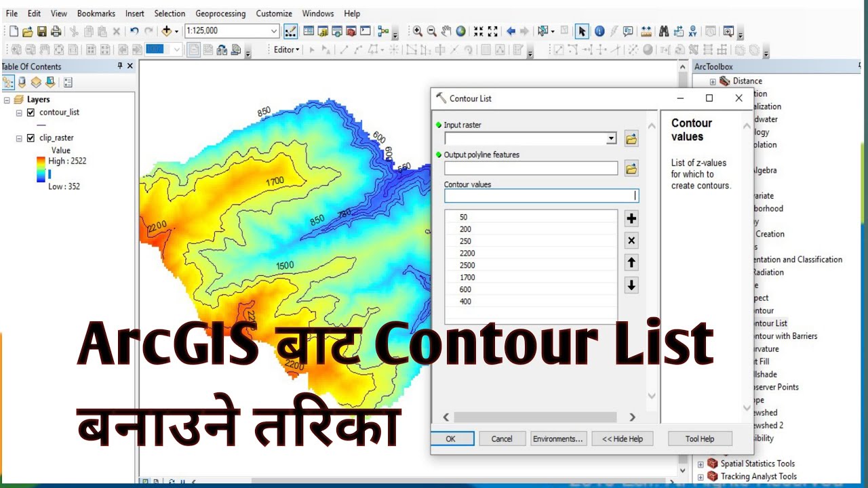The height and width of the screenshot is (488, 868).
Task: Click the Add Data toolbar icon
Action: (x=167, y=31)
